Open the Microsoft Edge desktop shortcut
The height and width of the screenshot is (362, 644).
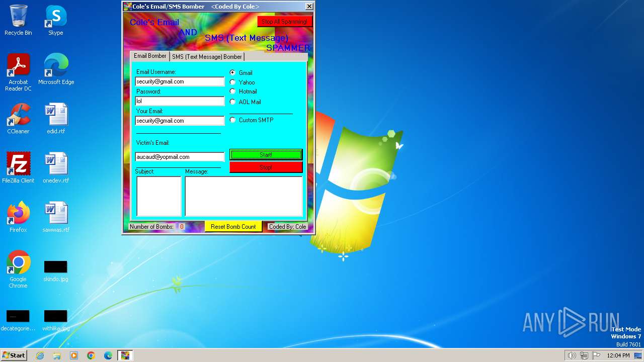[56, 69]
